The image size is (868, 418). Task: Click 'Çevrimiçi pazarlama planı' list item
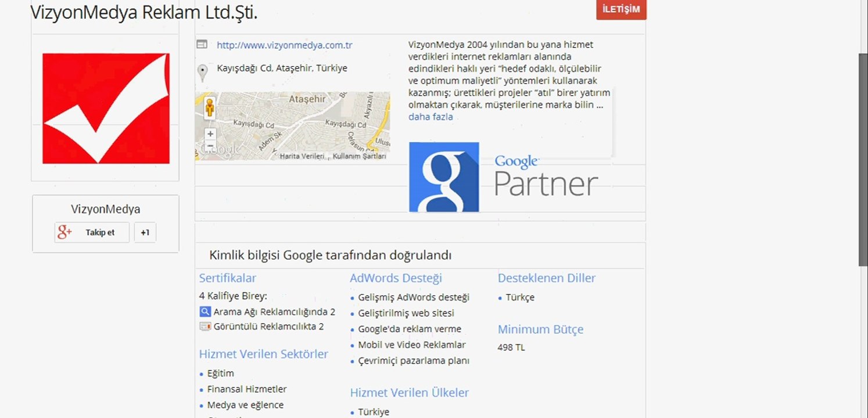click(x=414, y=361)
